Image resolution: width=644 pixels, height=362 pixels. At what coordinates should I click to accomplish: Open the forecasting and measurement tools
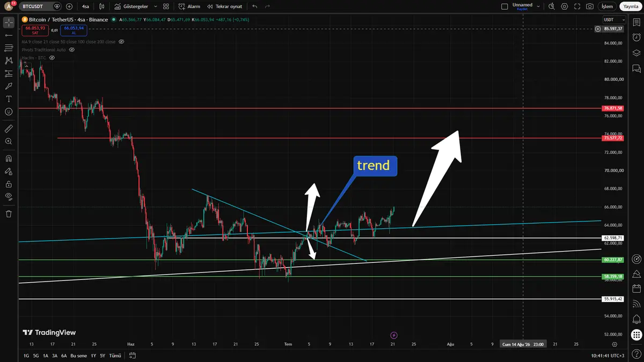point(9,73)
